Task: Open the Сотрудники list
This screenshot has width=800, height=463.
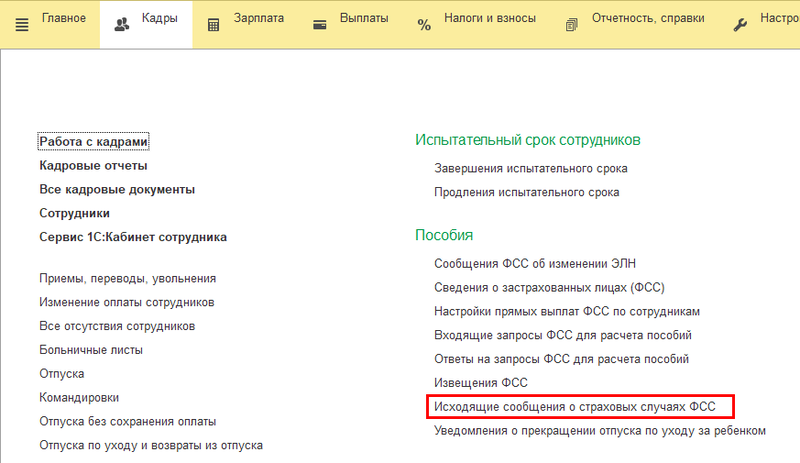Action: pyautogui.click(x=74, y=213)
